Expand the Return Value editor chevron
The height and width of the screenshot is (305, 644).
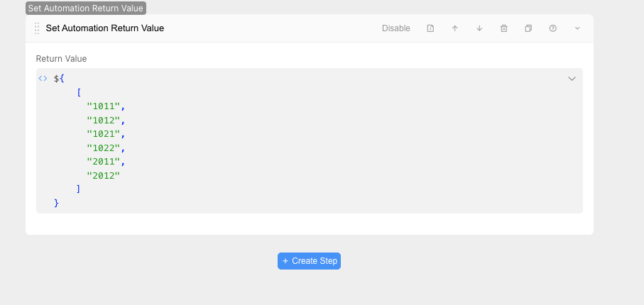(x=572, y=79)
